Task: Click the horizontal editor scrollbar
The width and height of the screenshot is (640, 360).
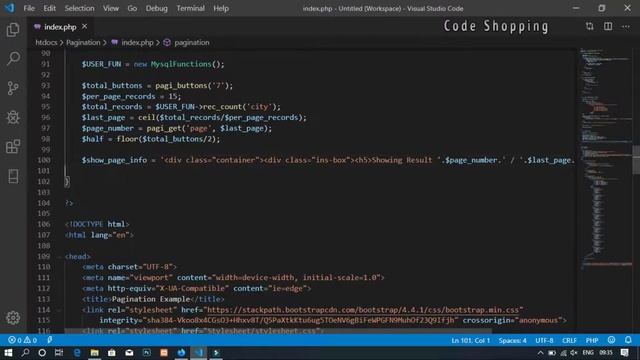Action: (278, 331)
